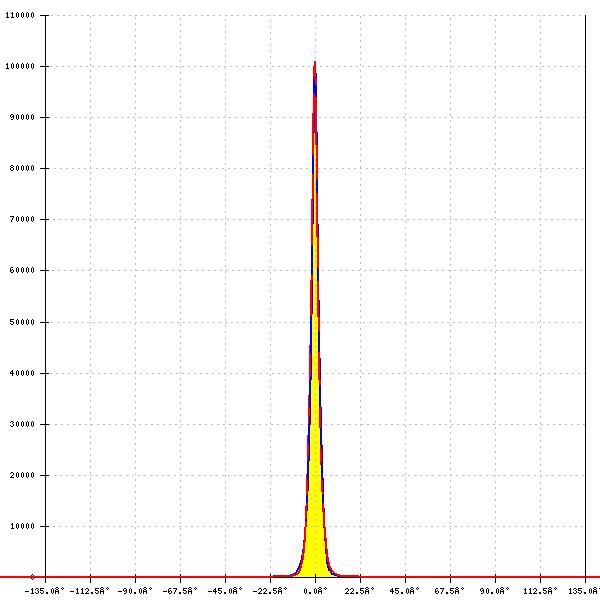The image size is (600, 600).
Task: Select the -112.5° x-axis label
Action: (x=90, y=591)
